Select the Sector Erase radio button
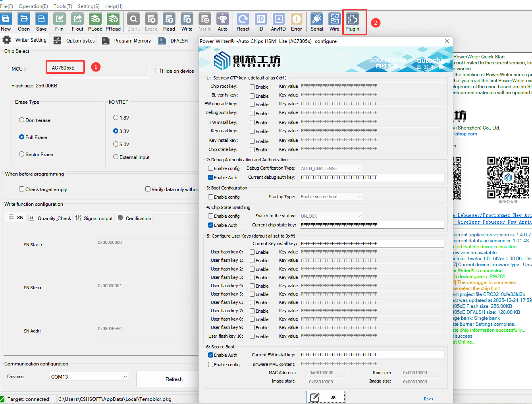 [x=22, y=154]
